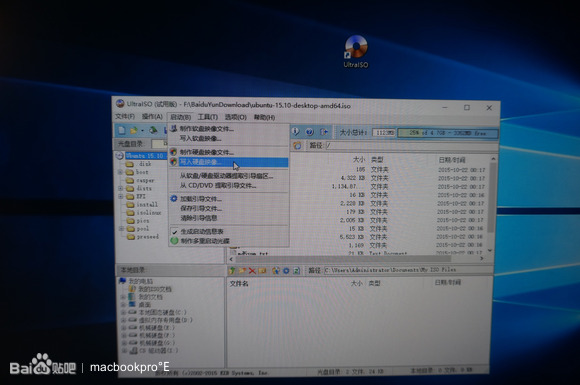Click the blue gear icon in local toolbar
This screenshot has height=385, width=580.
[x=286, y=271]
